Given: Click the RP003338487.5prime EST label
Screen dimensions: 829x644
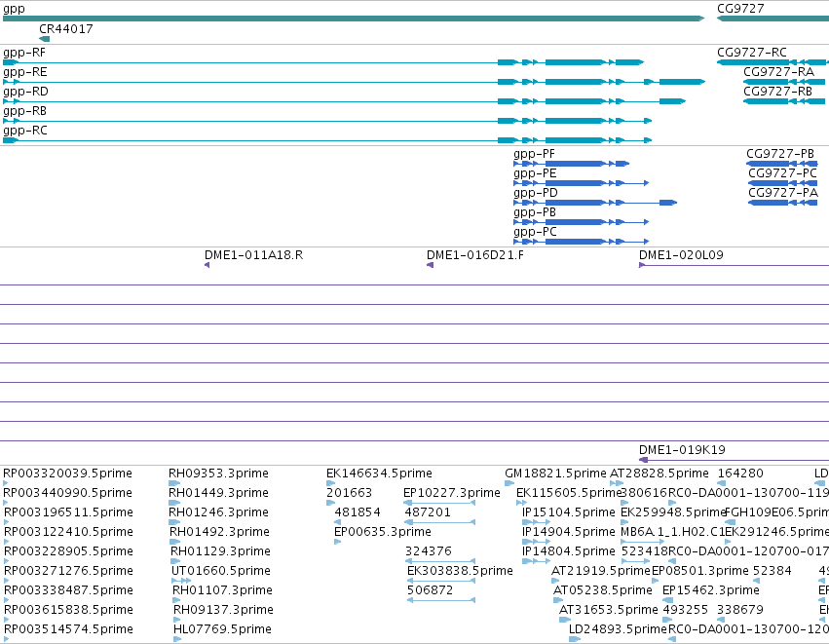Looking at the screenshot, I should [x=69, y=590].
